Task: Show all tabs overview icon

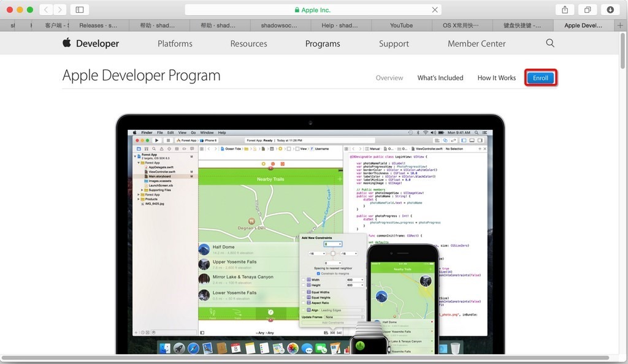Action: point(588,10)
